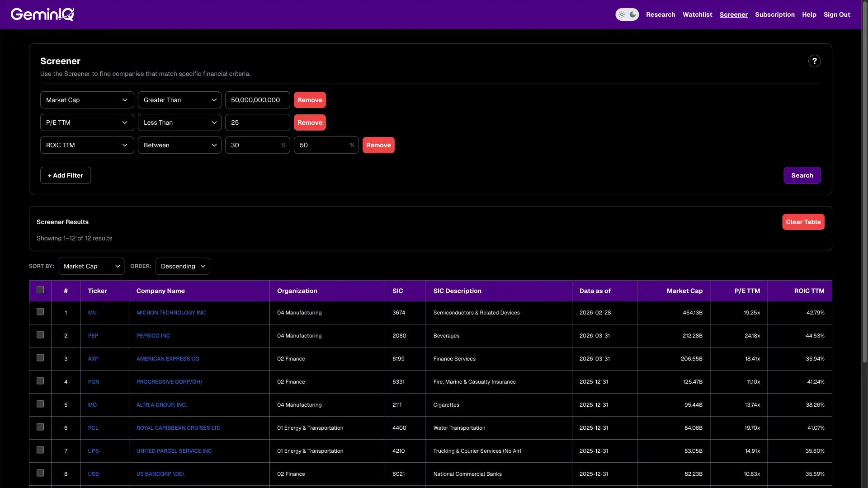Open the P/E TTM filter metric dropdown

point(87,122)
